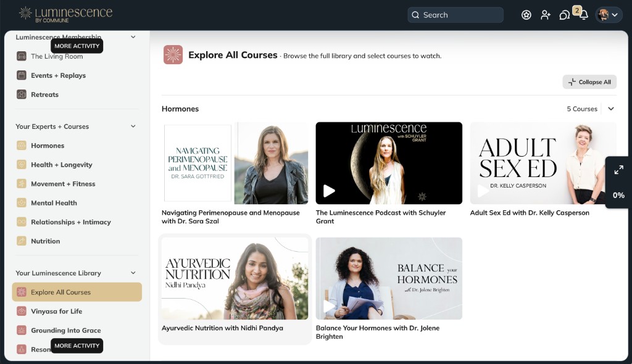Open Ayurvedic Nutrition with Nidhi Pandya link

[222, 328]
